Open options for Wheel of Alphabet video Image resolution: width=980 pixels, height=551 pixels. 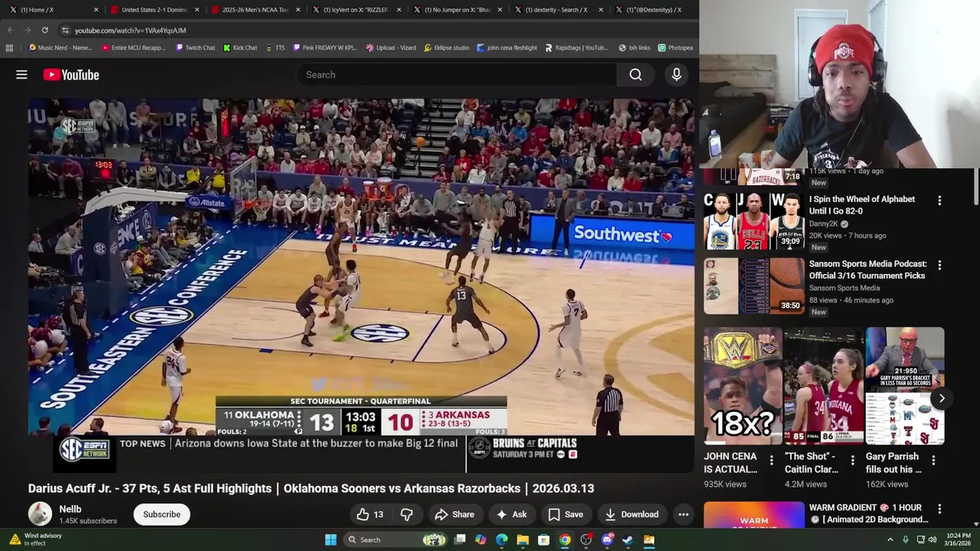[939, 201]
